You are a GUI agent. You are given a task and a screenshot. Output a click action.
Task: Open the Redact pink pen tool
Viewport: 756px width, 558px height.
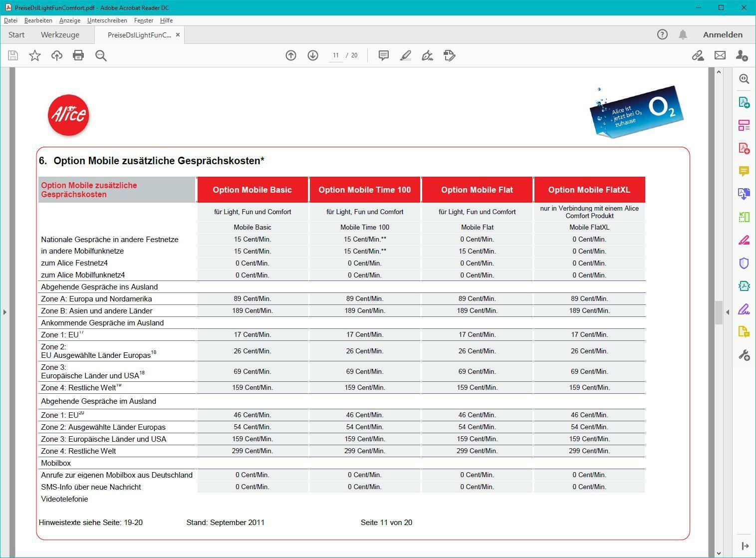click(x=744, y=240)
